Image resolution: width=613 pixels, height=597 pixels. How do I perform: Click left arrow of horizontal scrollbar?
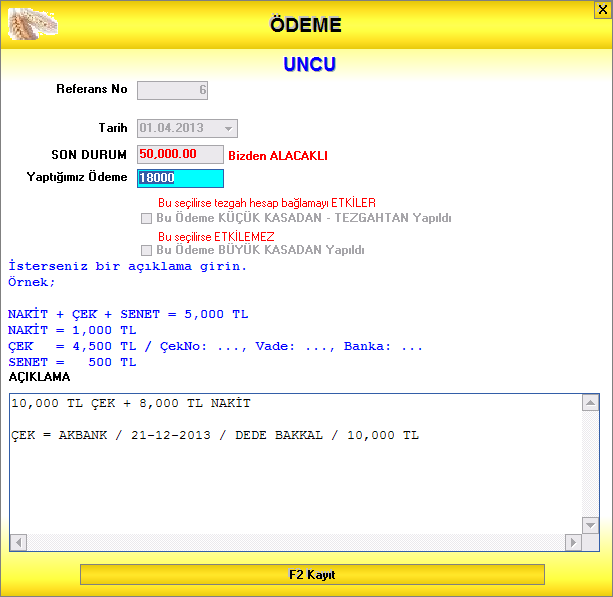coord(17,542)
